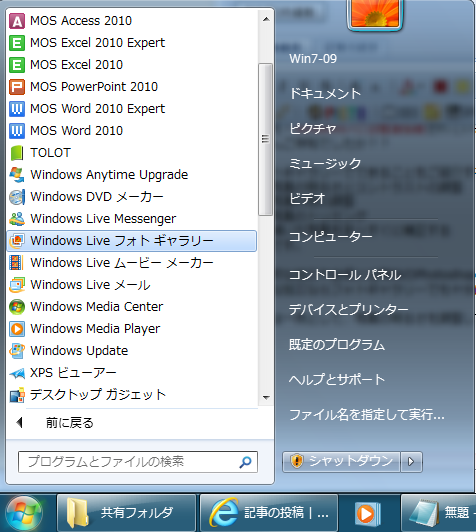
Task: Select ファイル名を指定して実行...
Action: click(x=366, y=414)
